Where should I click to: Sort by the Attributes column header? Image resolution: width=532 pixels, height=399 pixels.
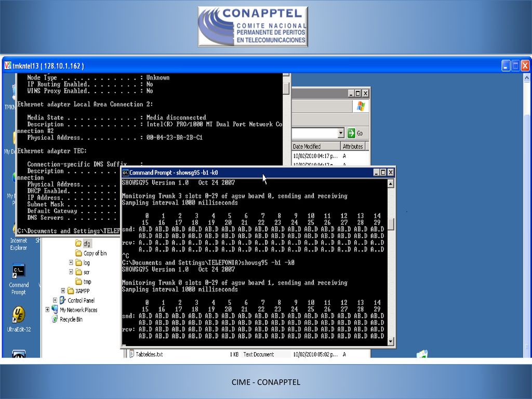tap(353, 146)
